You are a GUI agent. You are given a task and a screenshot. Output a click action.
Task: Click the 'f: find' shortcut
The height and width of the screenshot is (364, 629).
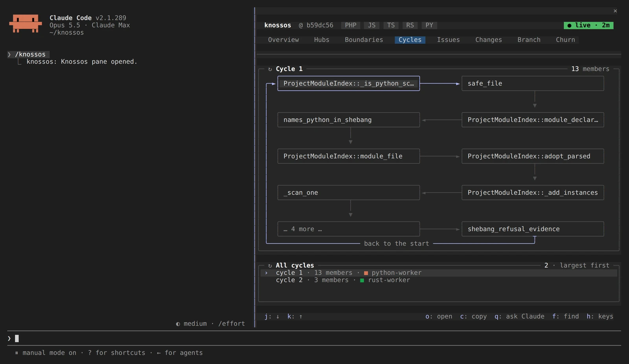(565, 316)
